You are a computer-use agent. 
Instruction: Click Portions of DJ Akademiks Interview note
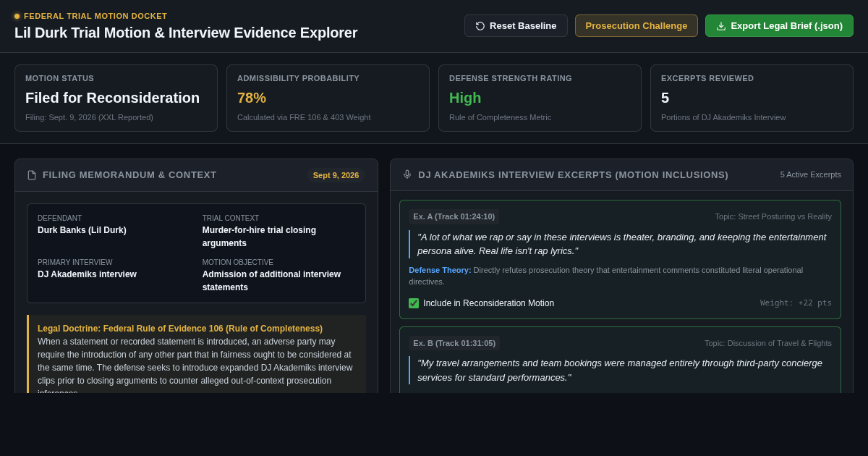pyautogui.click(x=723, y=117)
